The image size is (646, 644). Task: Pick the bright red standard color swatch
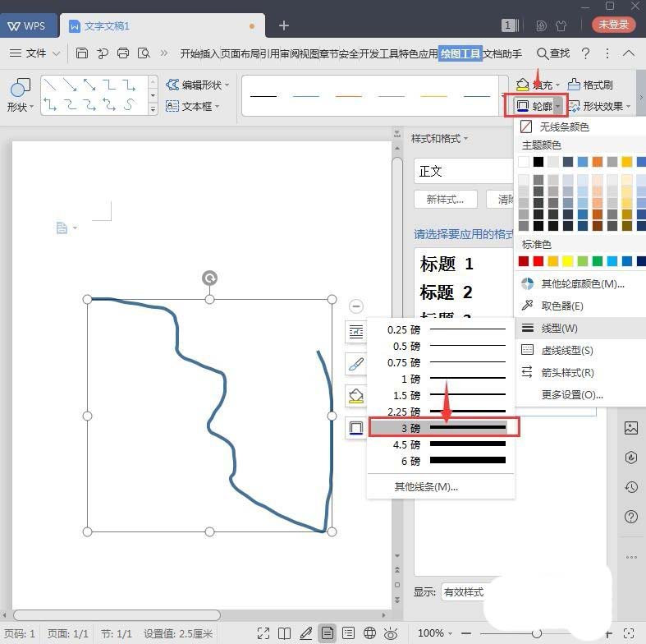click(538, 261)
